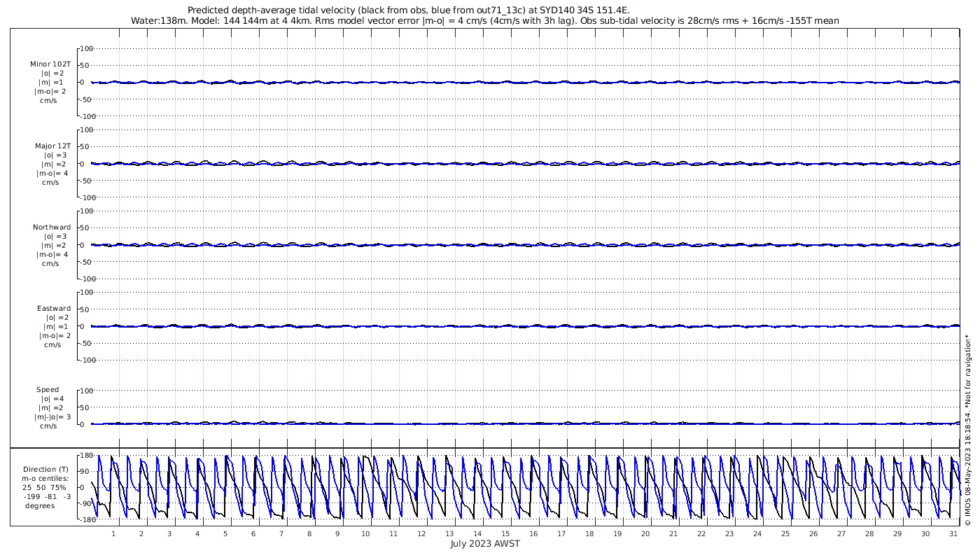Click the 'July 2023 AWST' axis title
This screenshot has width=980, height=560.
point(485,543)
